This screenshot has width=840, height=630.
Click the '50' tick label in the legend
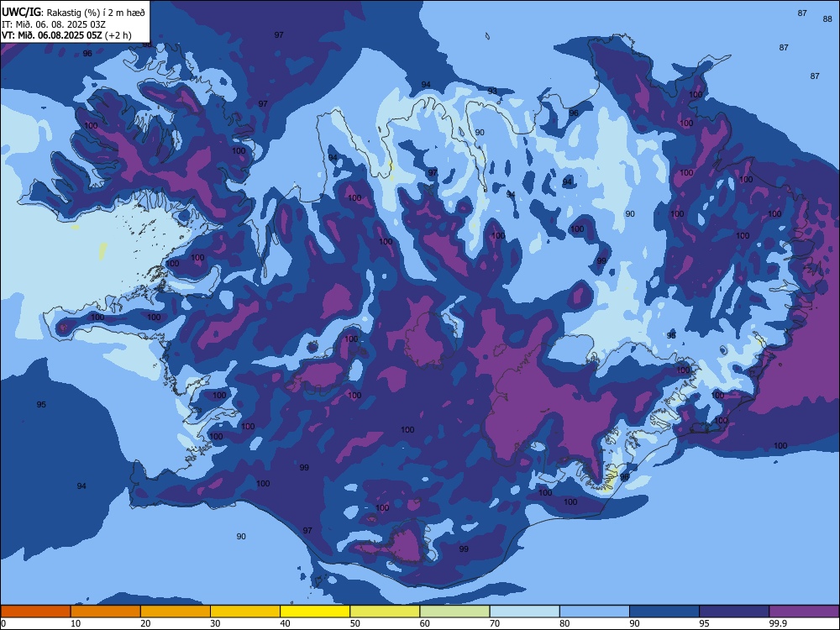355,623
